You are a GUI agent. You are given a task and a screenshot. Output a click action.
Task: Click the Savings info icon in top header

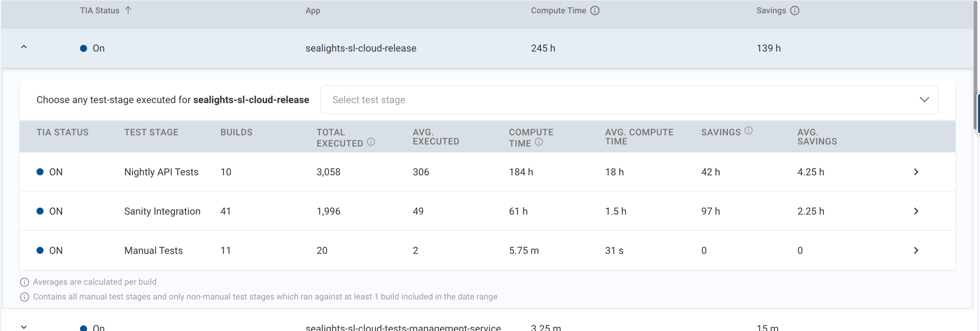click(x=795, y=11)
